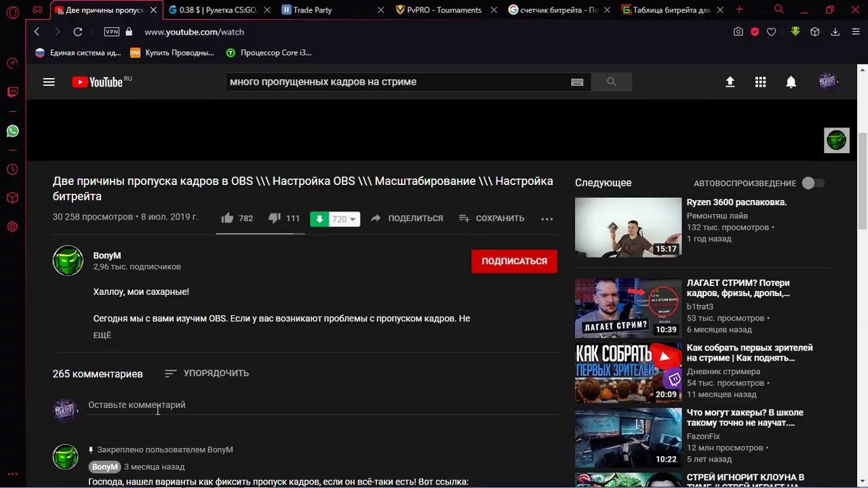Subscribe with the ПОДПИСАТЬСЯ button
Viewport: 868px width, 488px height.
(514, 261)
